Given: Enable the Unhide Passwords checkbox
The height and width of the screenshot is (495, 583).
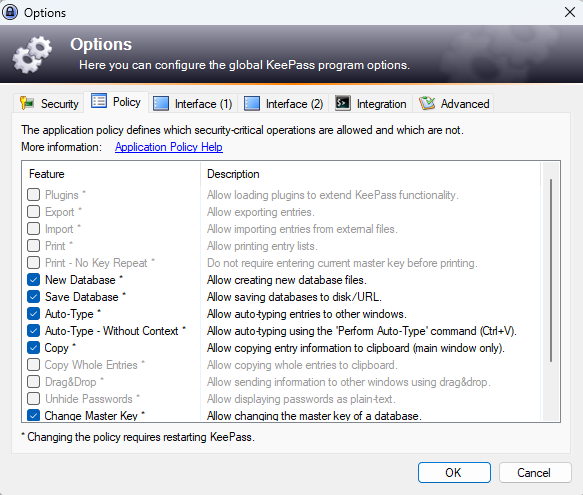Looking at the screenshot, I should click(33, 399).
